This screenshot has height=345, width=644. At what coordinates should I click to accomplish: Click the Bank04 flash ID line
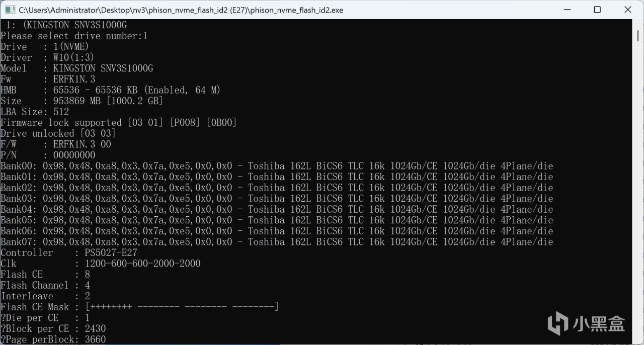click(x=277, y=209)
